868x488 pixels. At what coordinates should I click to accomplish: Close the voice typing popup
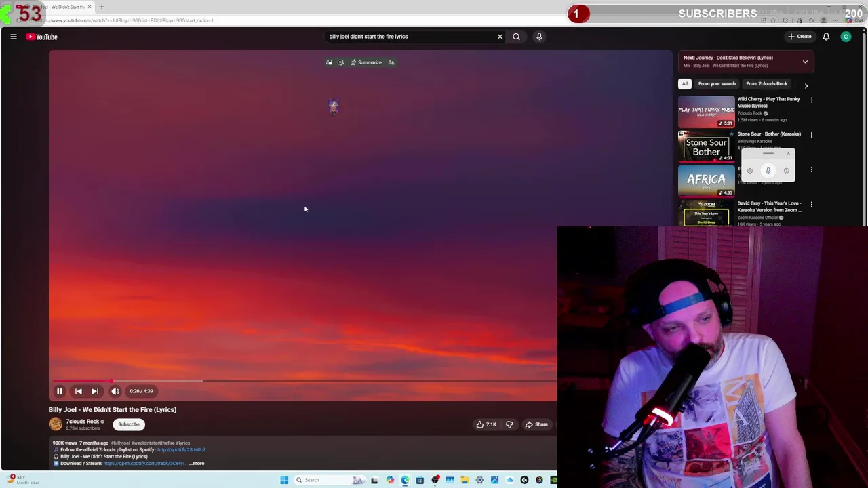pos(788,154)
